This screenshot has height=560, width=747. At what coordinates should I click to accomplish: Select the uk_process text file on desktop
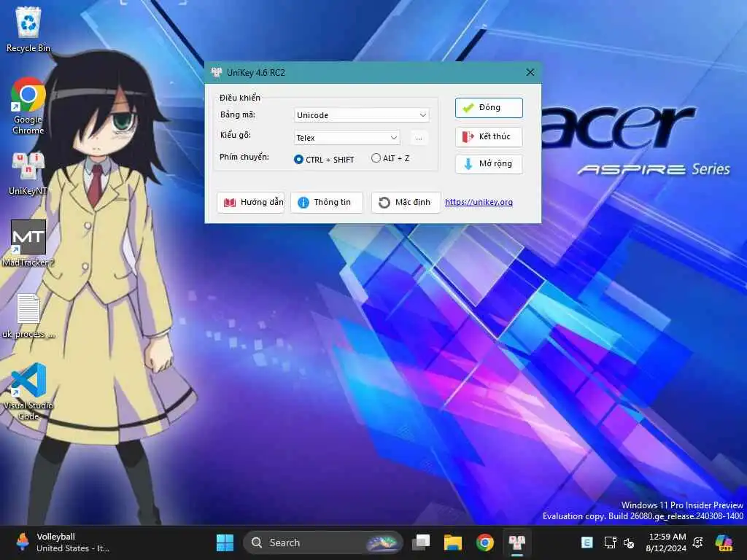coord(28,315)
